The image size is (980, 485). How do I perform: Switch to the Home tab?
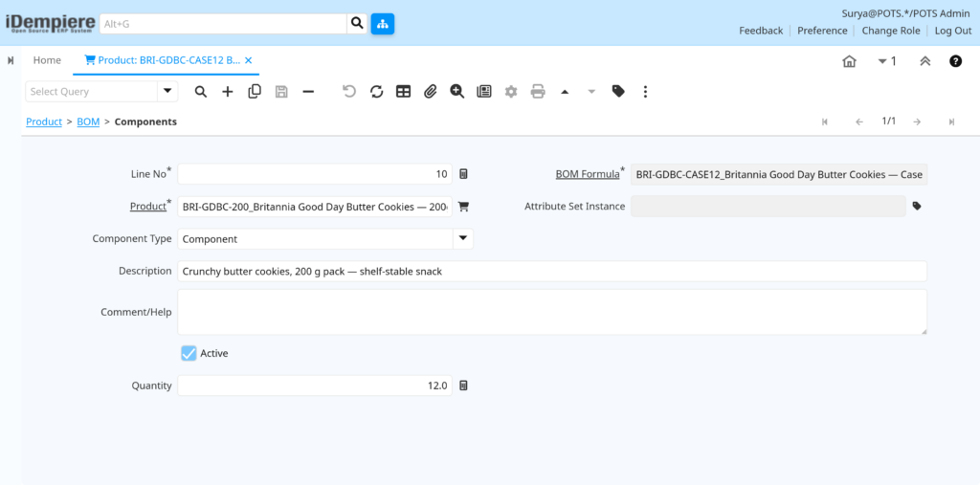click(48, 60)
